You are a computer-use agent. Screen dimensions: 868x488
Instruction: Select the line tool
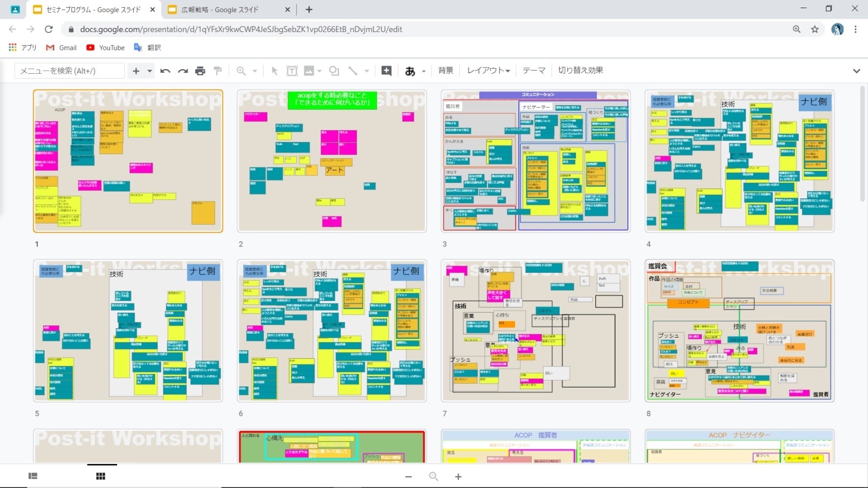(x=353, y=71)
